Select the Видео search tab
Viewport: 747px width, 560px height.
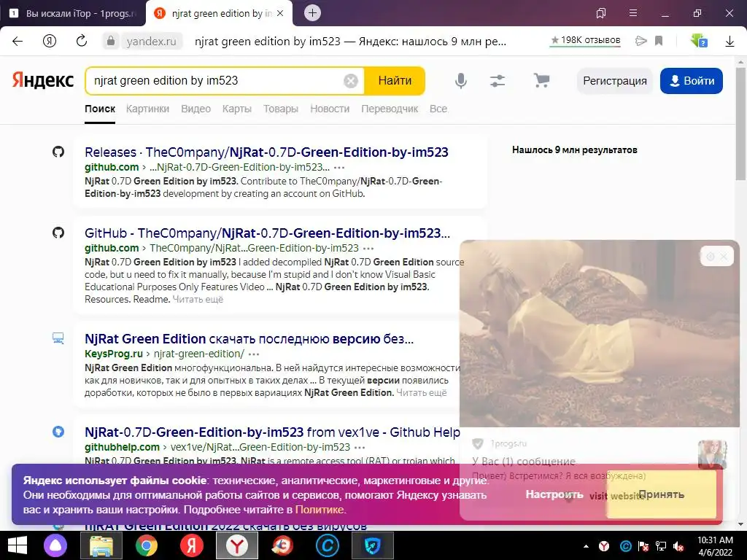(196, 109)
